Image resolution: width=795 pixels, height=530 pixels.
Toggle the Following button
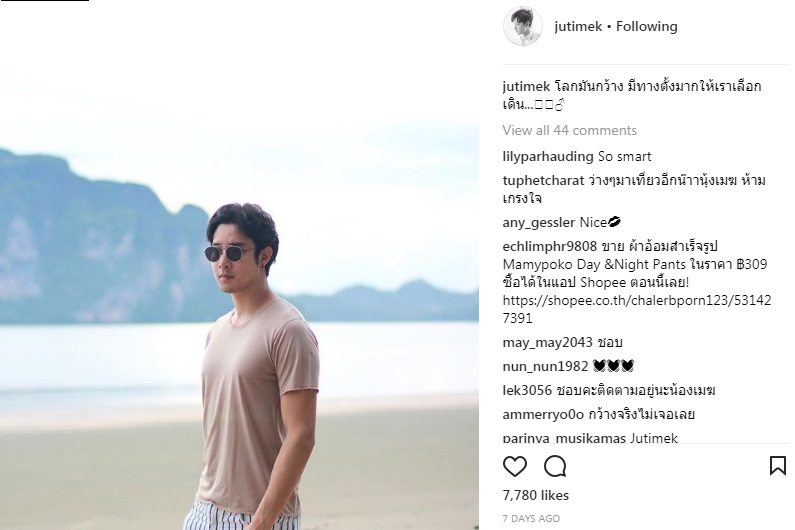(646, 26)
